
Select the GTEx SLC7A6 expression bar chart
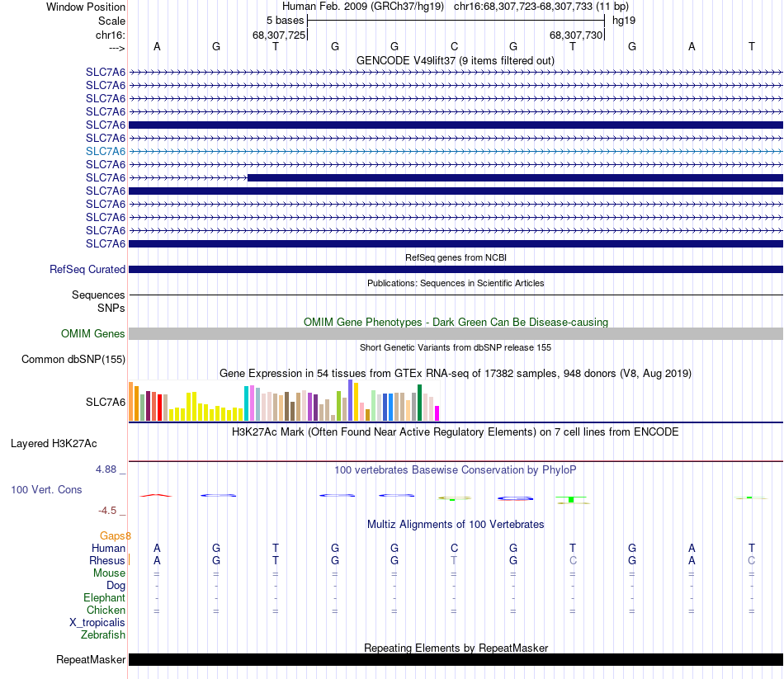pos(285,402)
